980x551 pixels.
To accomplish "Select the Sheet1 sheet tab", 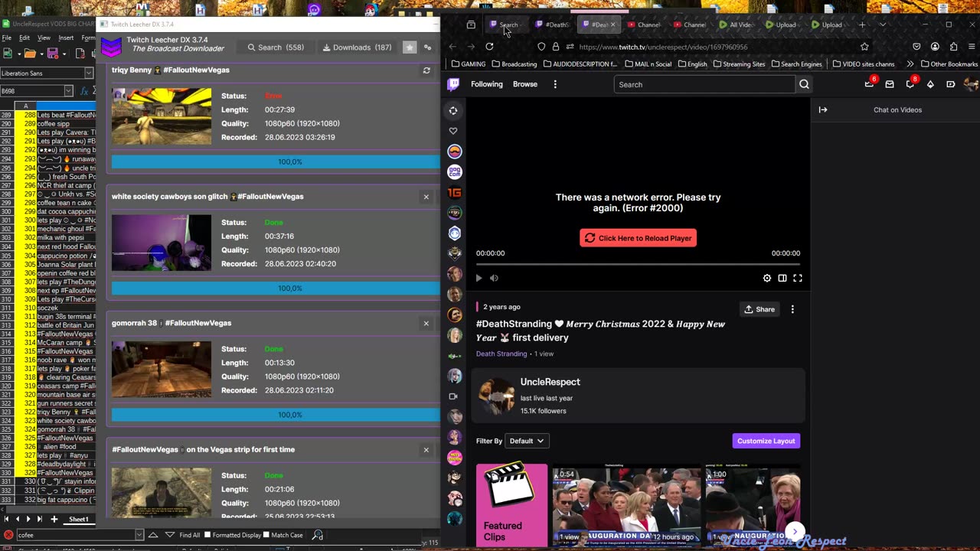I will click(79, 520).
